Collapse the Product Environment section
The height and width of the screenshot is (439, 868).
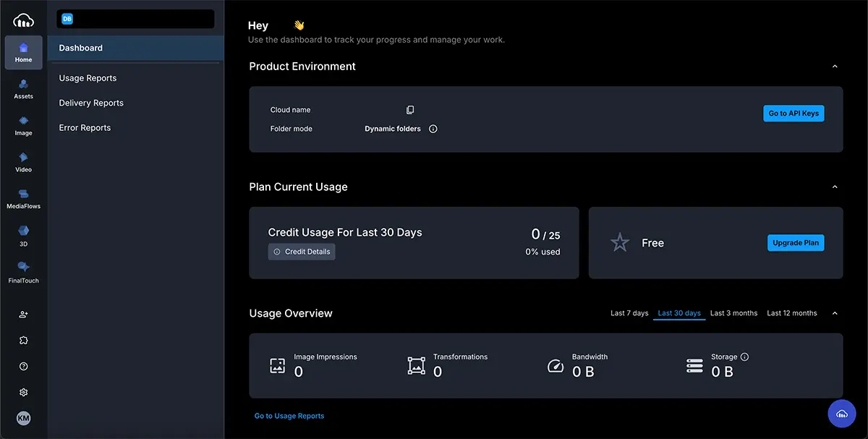click(835, 67)
